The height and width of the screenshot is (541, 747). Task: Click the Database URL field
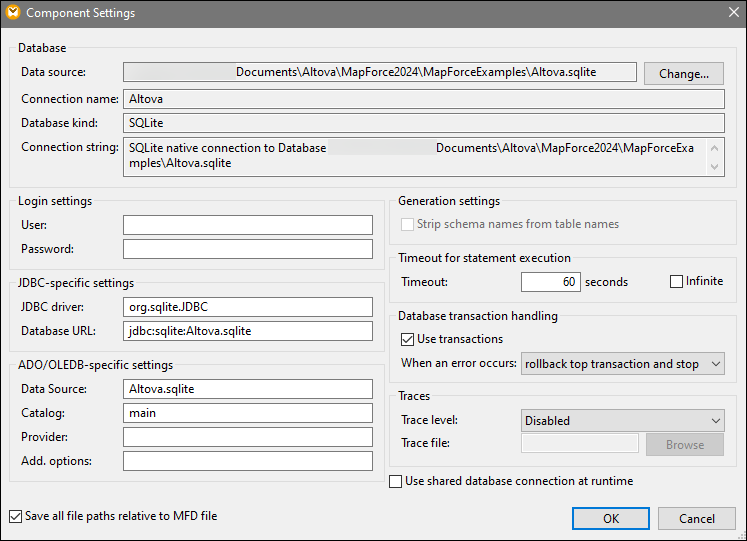(x=247, y=331)
